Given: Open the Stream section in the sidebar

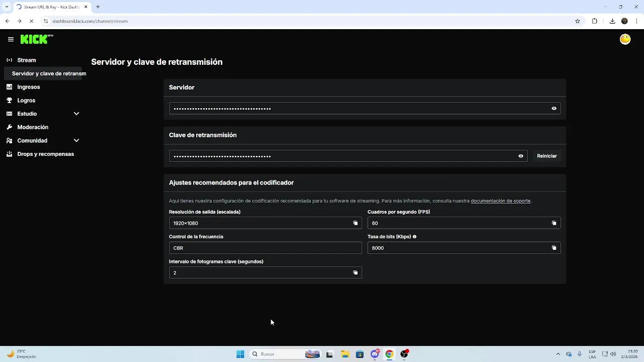Looking at the screenshot, I should coord(27,60).
